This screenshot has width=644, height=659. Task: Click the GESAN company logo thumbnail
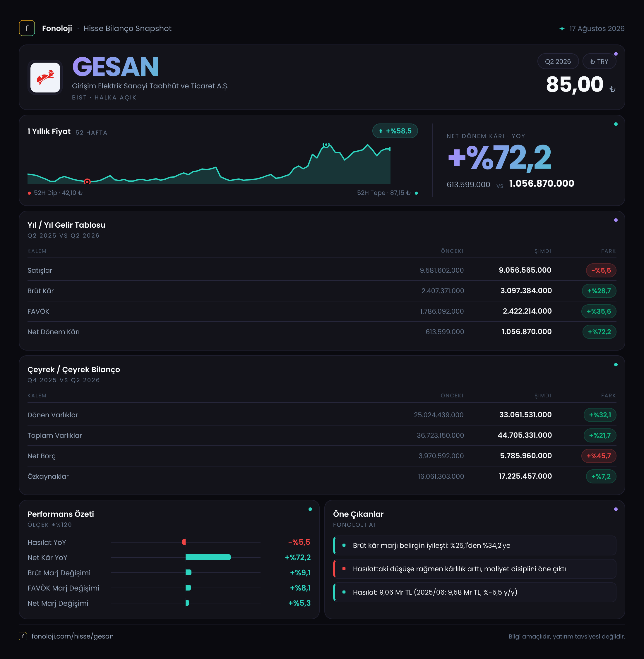45,78
